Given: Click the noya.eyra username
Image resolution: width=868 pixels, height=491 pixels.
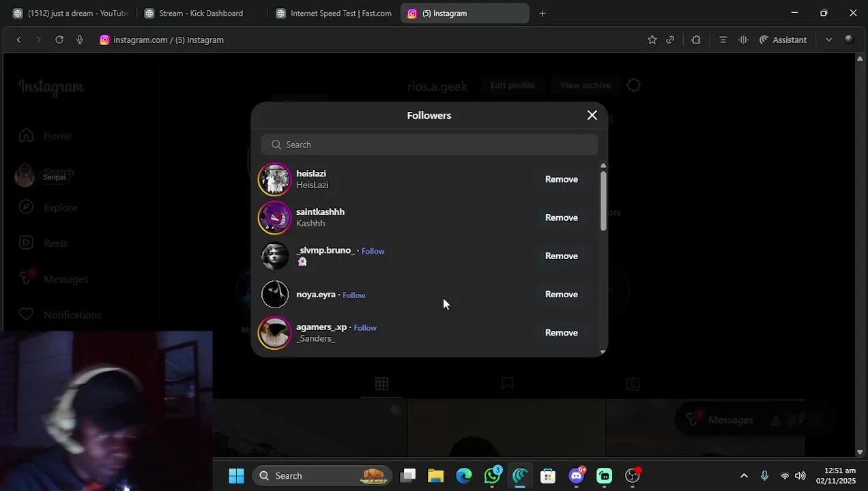Looking at the screenshot, I should (316, 294).
